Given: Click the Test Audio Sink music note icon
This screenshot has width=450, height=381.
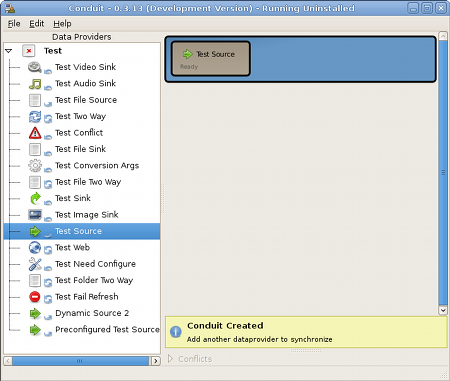Looking at the screenshot, I should click(35, 83).
